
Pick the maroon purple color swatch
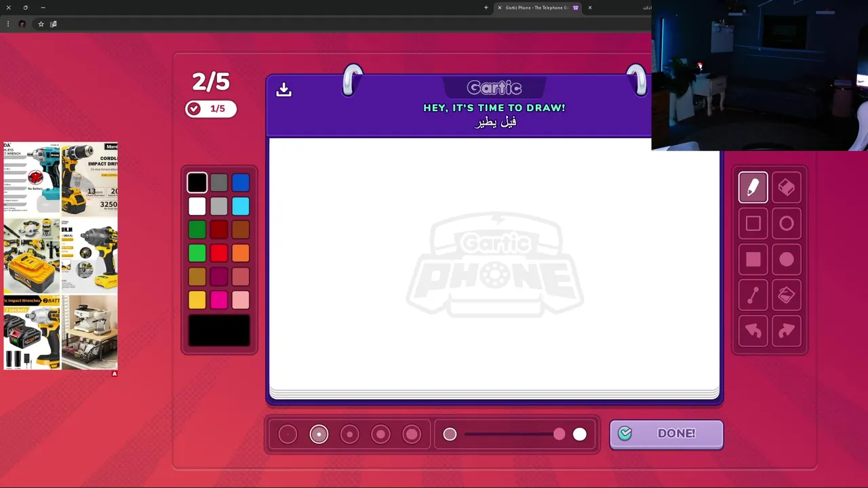pyautogui.click(x=219, y=277)
